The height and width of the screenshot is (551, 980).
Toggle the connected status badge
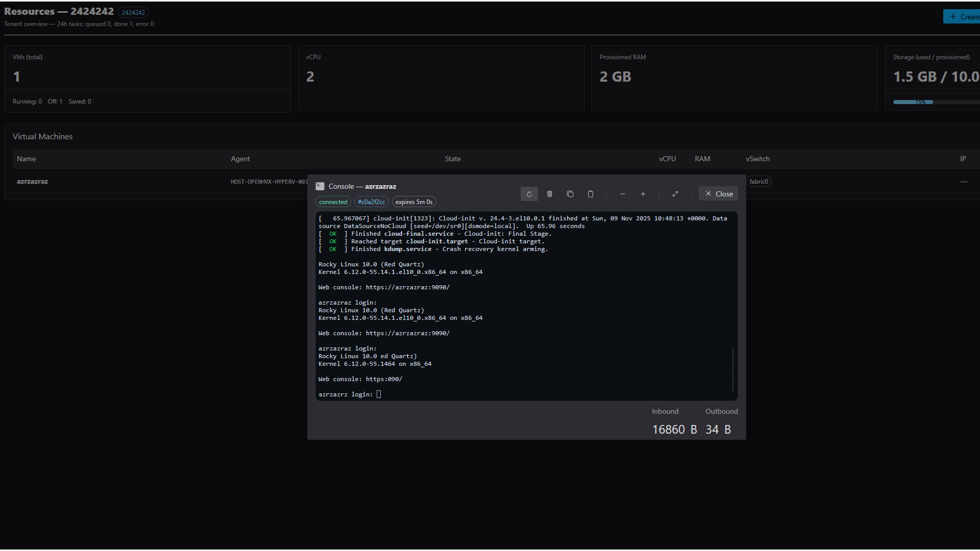coord(333,202)
